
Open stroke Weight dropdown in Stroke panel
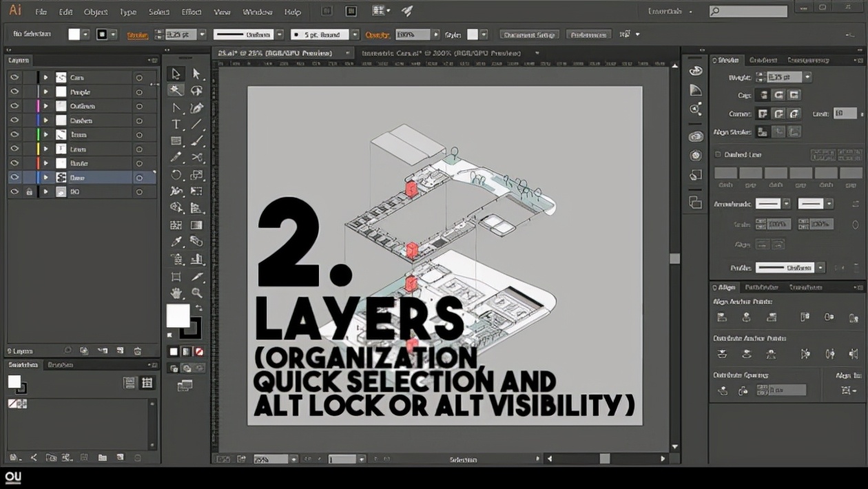(x=807, y=77)
